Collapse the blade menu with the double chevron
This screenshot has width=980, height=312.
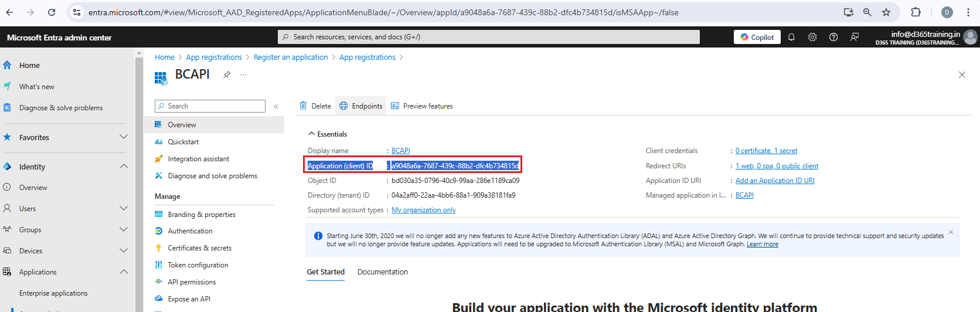click(275, 106)
